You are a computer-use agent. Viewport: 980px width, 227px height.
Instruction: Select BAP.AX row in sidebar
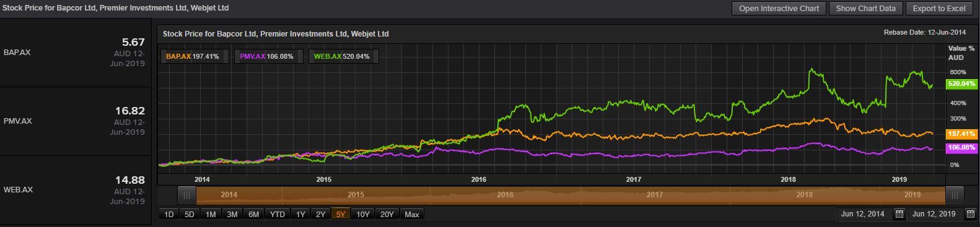[76, 53]
